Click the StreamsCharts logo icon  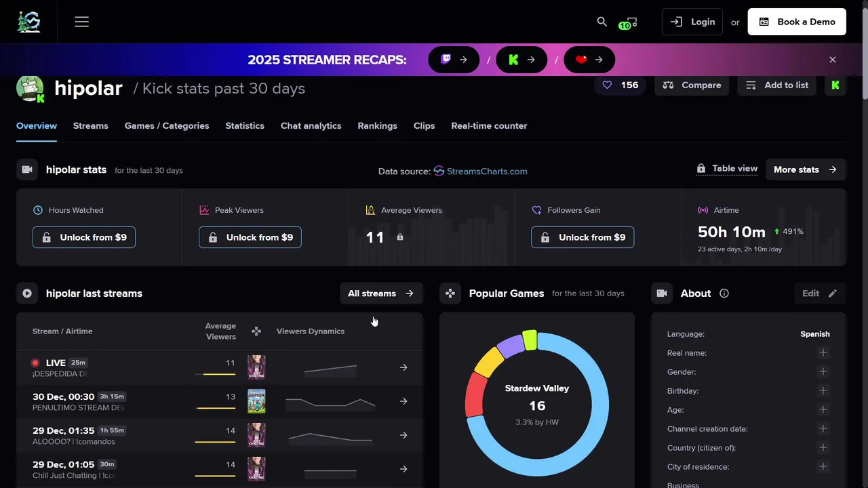click(x=28, y=22)
